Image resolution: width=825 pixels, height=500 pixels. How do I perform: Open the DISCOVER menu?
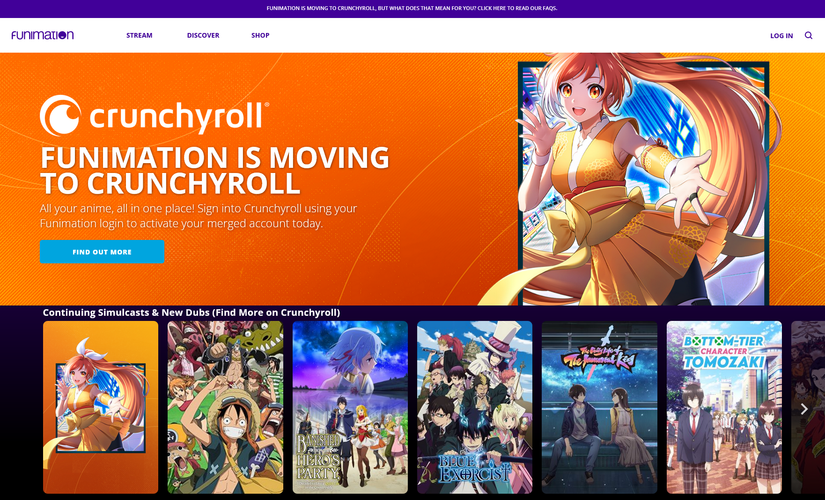[203, 35]
